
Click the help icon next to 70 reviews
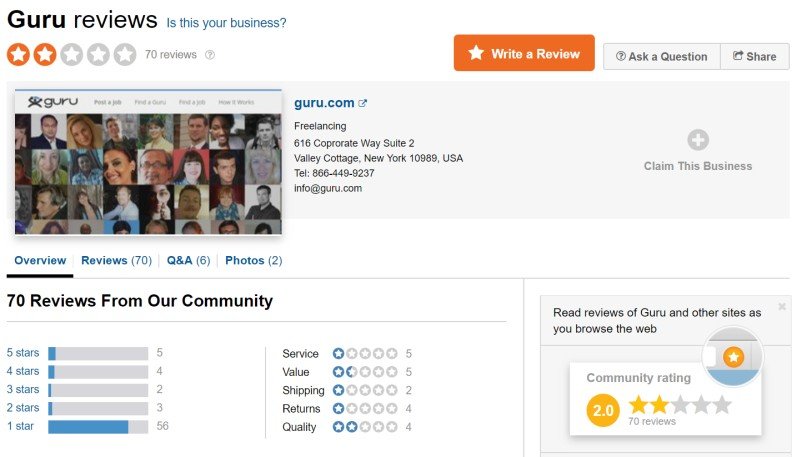click(210, 55)
